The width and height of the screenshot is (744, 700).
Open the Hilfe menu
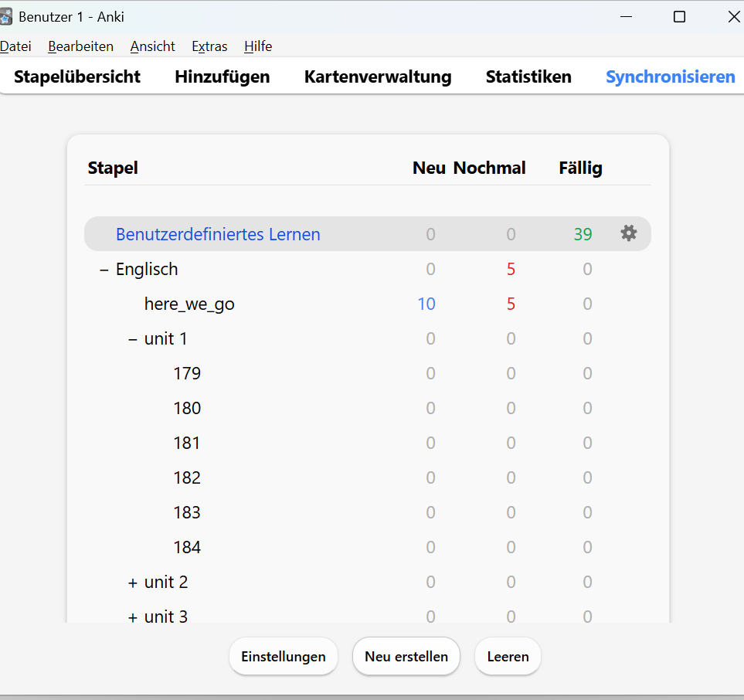(x=258, y=46)
